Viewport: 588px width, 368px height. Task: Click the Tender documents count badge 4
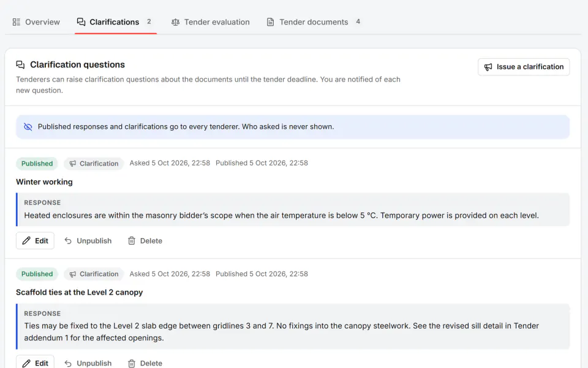pyautogui.click(x=358, y=22)
